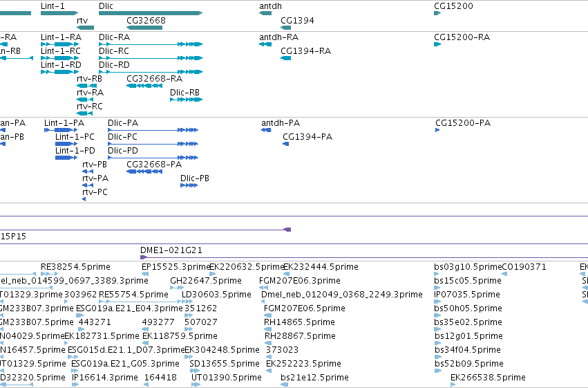The height and width of the screenshot is (388, 588).
Task: Click the rtv-PA protein label
Action: tap(95, 178)
